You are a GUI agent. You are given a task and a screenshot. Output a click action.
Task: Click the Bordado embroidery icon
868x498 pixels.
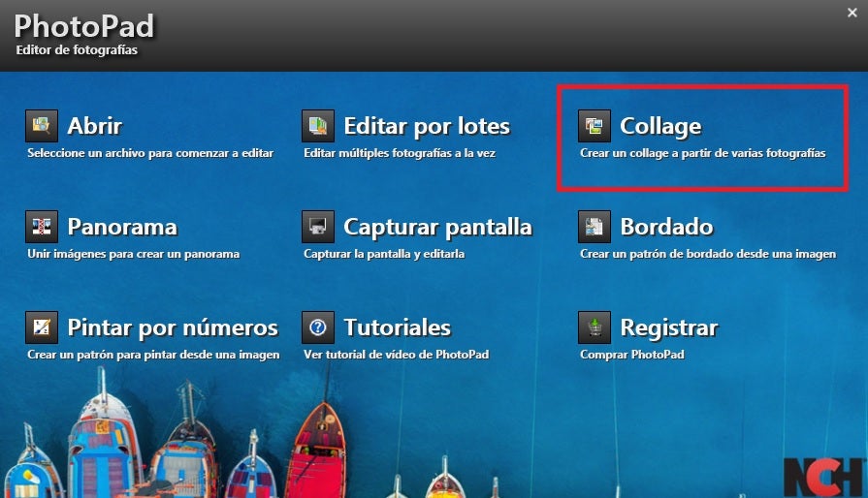(x=594, y=227)
